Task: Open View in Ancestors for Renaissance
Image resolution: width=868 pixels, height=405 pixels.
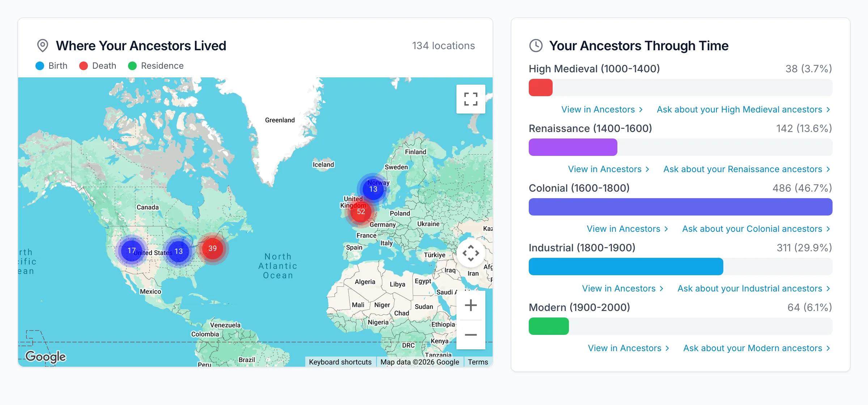Action: tap(609, 169)
